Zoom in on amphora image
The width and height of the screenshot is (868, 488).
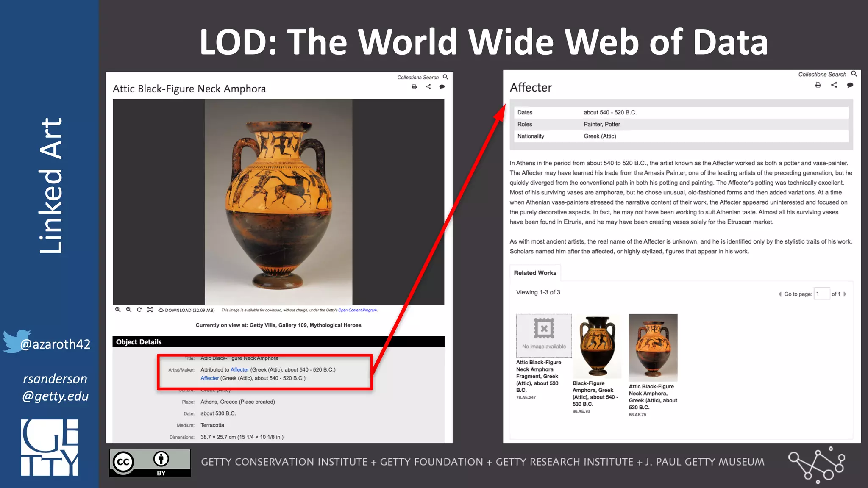tap(118, 310)
